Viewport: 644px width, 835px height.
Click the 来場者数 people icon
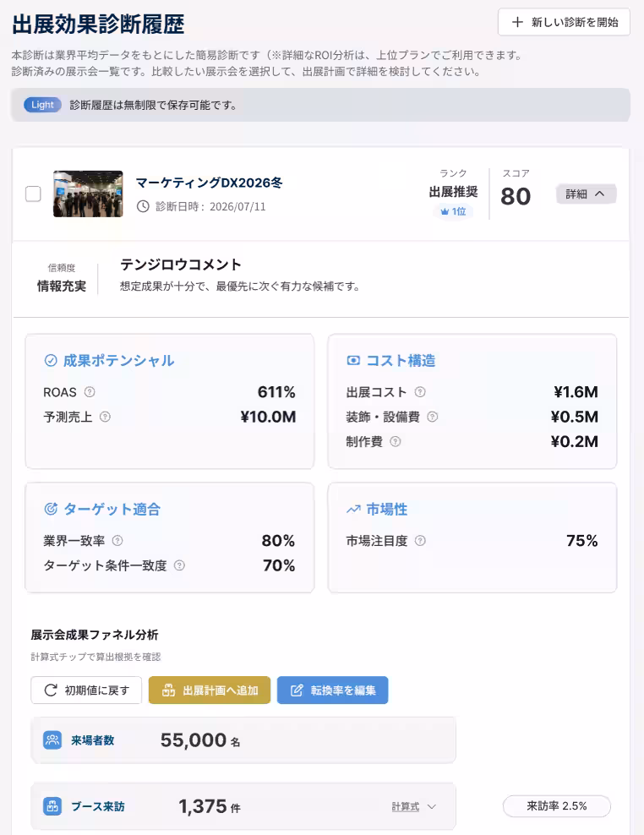coord(52,740)
